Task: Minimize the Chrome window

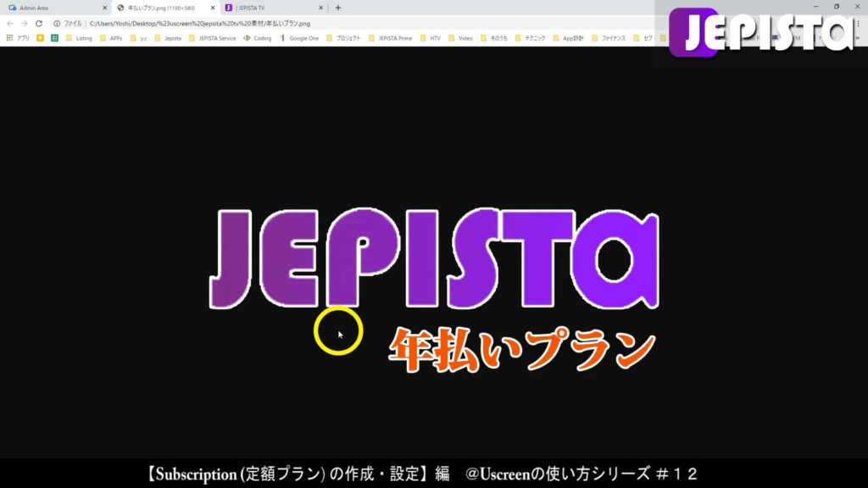Action: [x=815, y=7]
